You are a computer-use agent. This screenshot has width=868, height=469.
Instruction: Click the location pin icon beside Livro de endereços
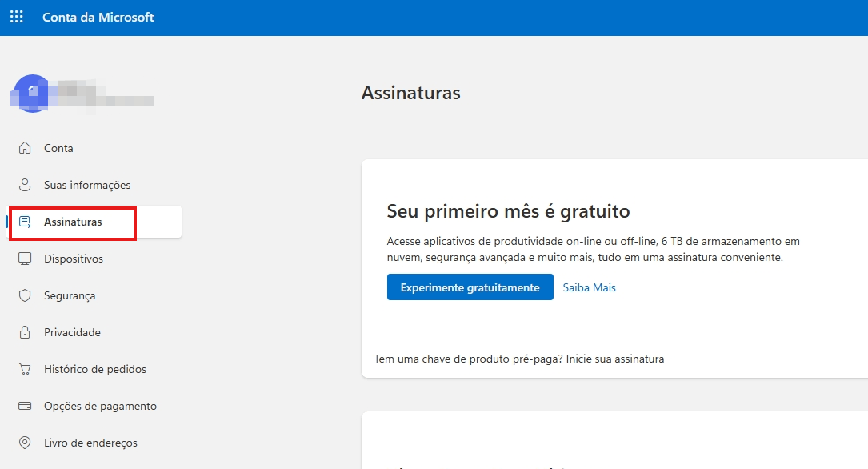[25, 443]
